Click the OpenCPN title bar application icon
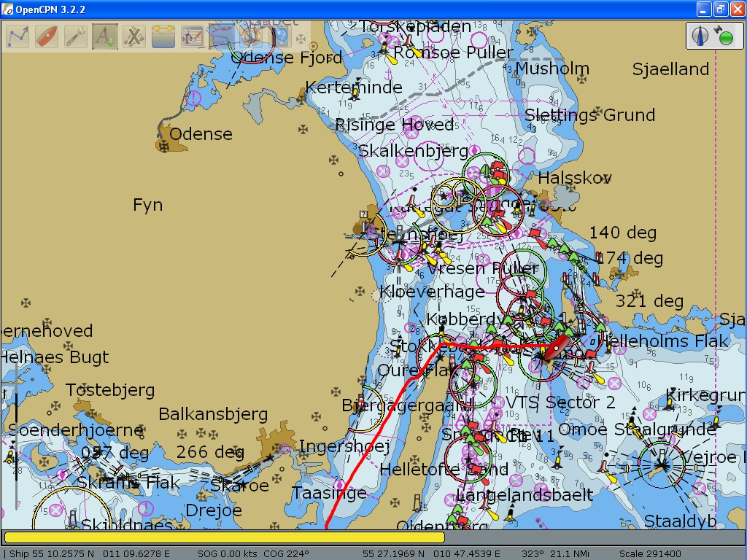The image size is (747, 560). (x=7, y=9)
